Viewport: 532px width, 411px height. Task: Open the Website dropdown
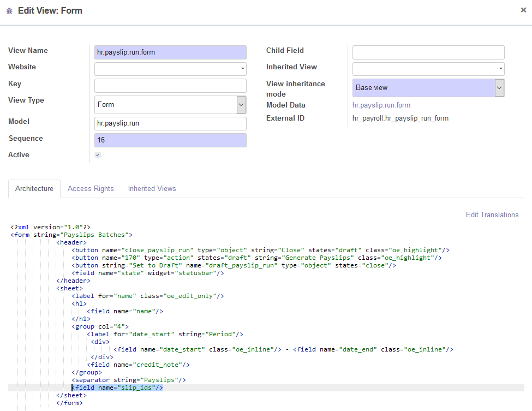coord(170,69)
